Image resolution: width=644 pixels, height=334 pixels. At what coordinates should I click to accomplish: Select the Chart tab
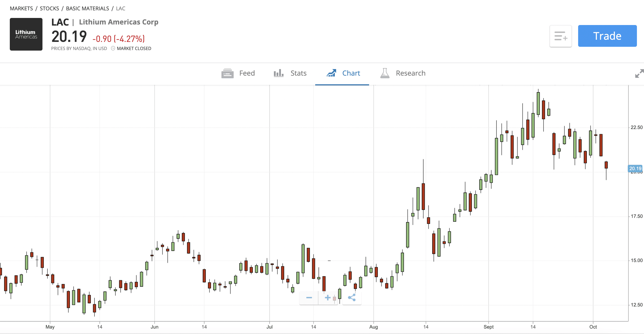coord(343,73)
